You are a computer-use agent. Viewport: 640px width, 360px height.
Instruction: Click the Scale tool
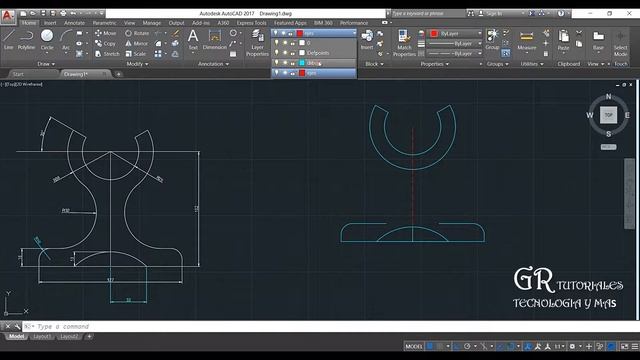tap(136, 53)
